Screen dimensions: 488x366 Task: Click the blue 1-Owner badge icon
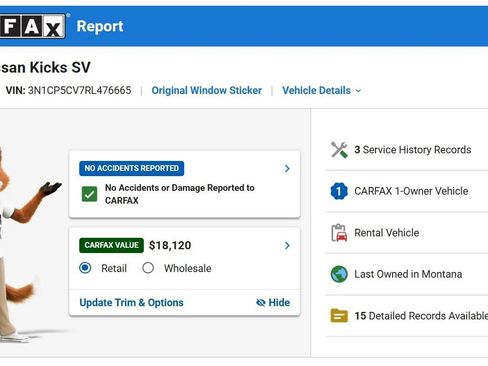[x=339, y=191]
